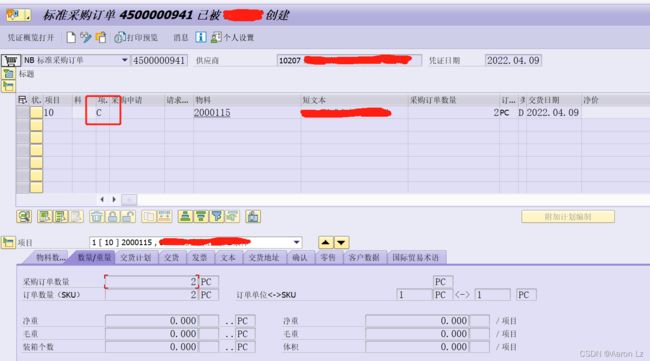Switch to the 物料数... tab
This screenshot has height=361, width=650.
coord(50,257)
